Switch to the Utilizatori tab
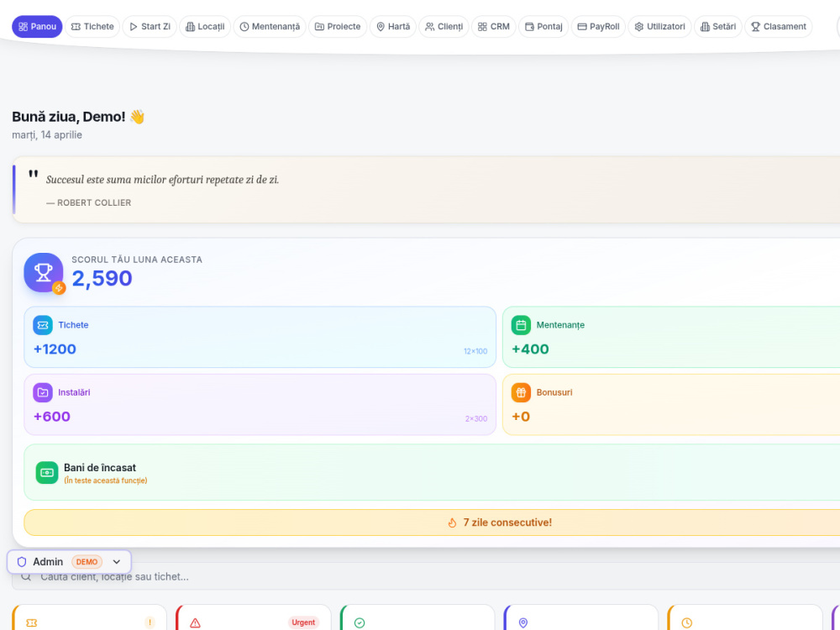 click(x=659, y=26)
